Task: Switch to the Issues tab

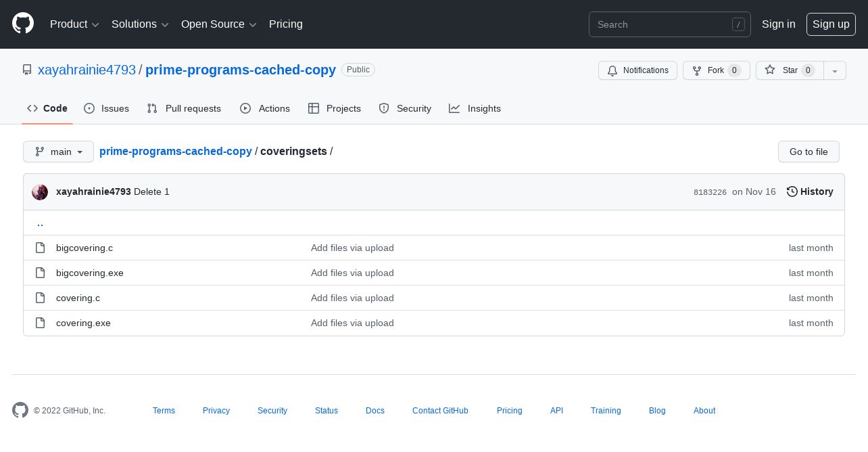Action: coord(107,108)
